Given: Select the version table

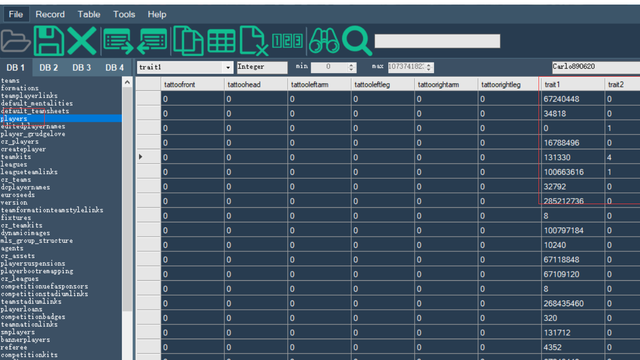Looking at the screenshot, I should tap(14, 202).
